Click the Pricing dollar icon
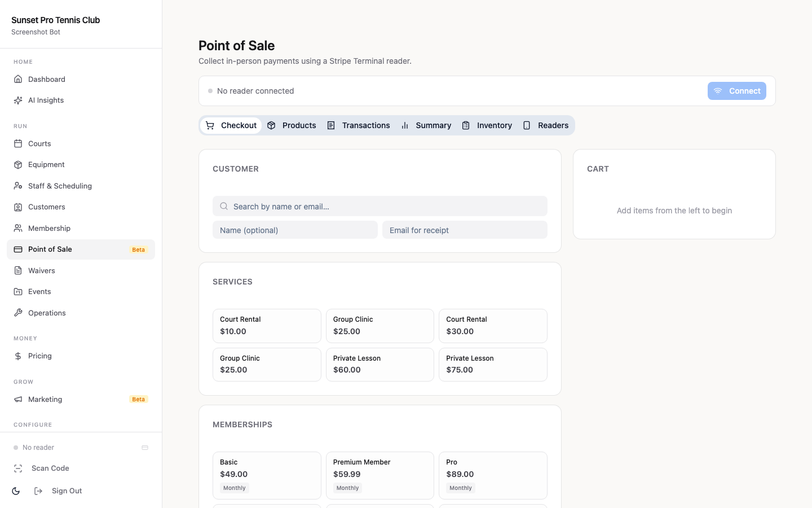 pos(18,356)
